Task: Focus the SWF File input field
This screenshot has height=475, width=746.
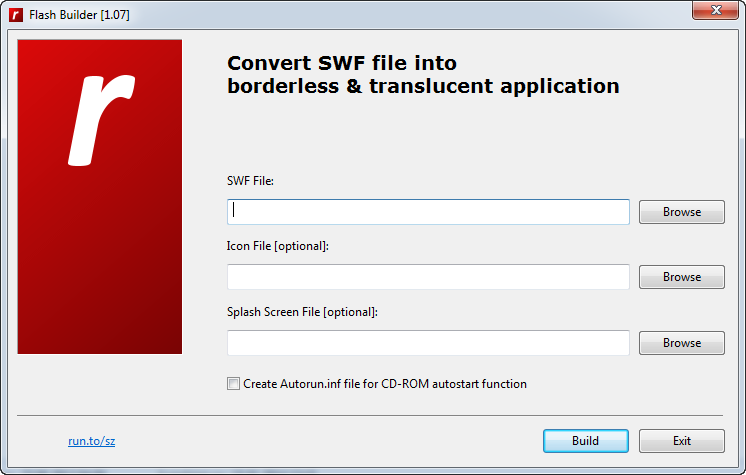Action: 428,212
